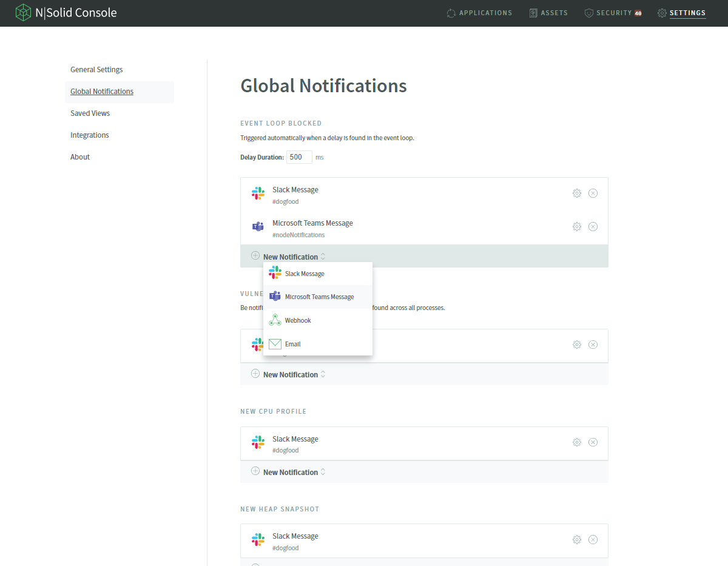The height and width of the screenshot is (566, 728).
Task: Open Integrations settings
Action: (x=90, y=135)
